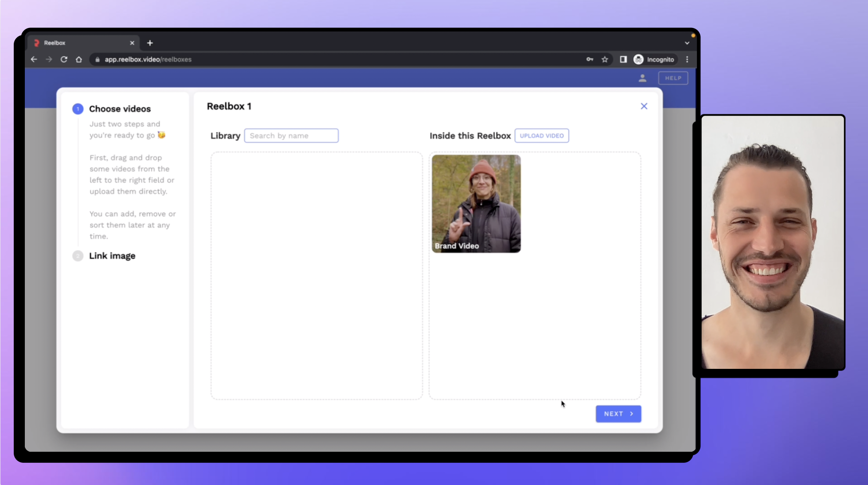Select step 2 Link image
The width and height of the screenshot is (868, 485).
point(112,256)
